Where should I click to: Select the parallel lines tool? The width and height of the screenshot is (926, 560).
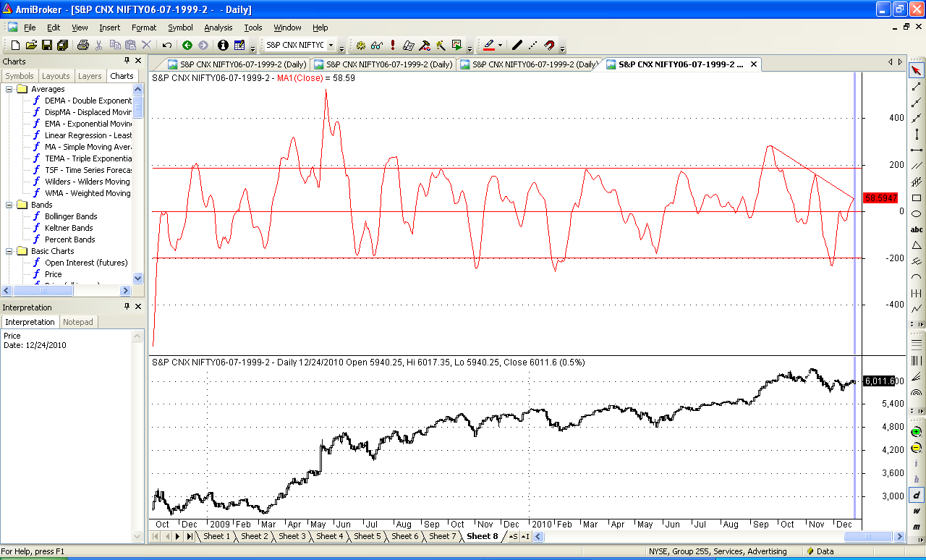(x=917, y=166)
